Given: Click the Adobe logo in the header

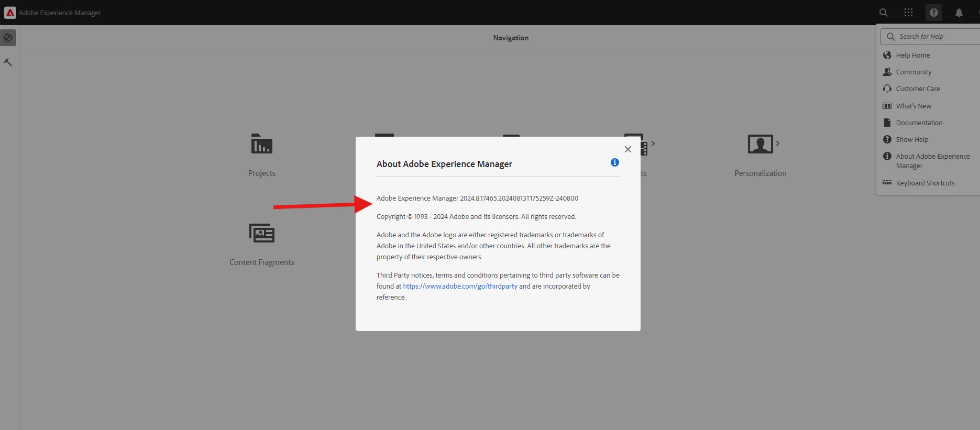Looking at the screenshot, I should pyautogui.click(x=10, y=13).
